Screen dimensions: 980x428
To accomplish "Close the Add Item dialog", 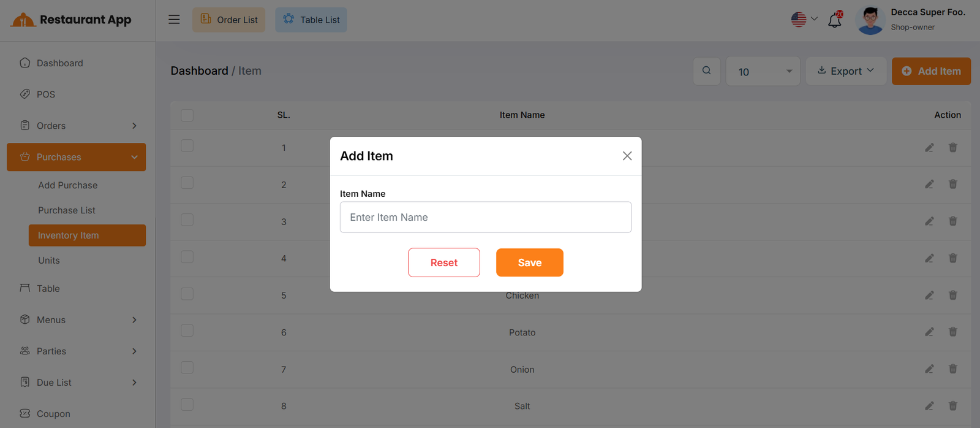I will click(x=627, y=156).
